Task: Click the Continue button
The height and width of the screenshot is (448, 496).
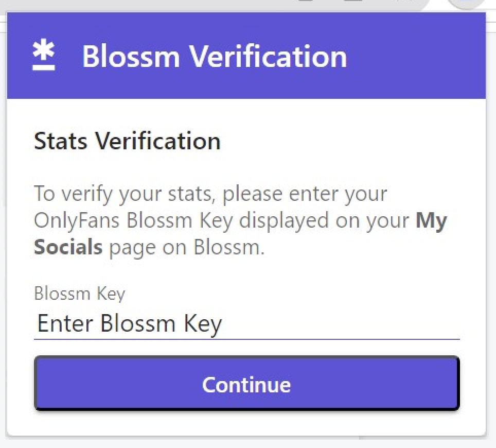Action: (x=247, y=383)
